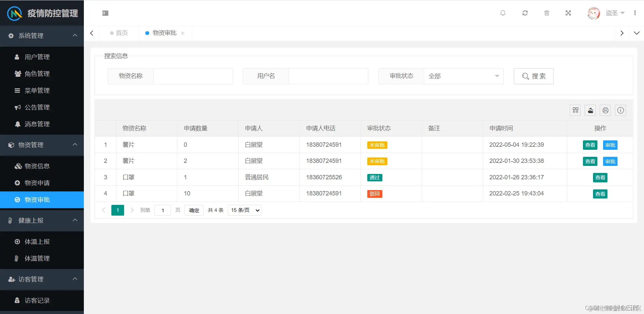644x314 pixels.
Task: Click the phone number 18360725526
Action: [324, 177]
